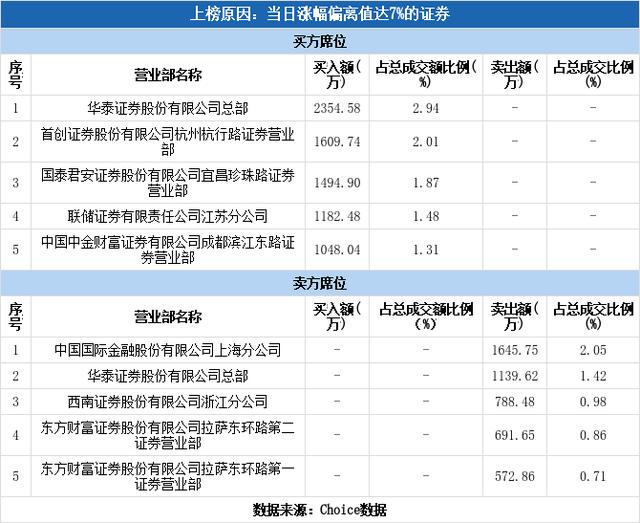Click buy amount value 2354.58
The height and width of the screenshot is (523, 640).
coord(337,108)
